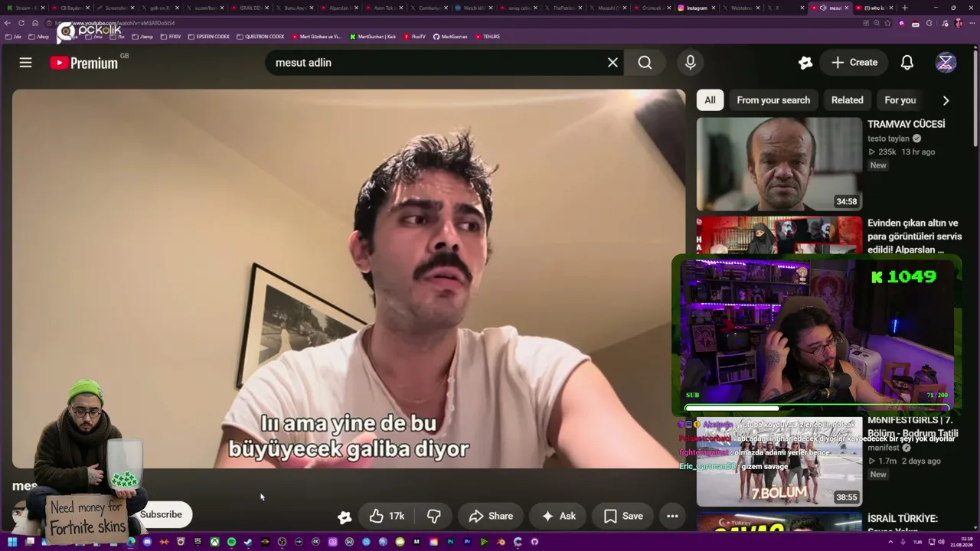Viewport: 980px width, 551px height.
Task: Select the 'For you' filter chip
Action: point(900,100)
